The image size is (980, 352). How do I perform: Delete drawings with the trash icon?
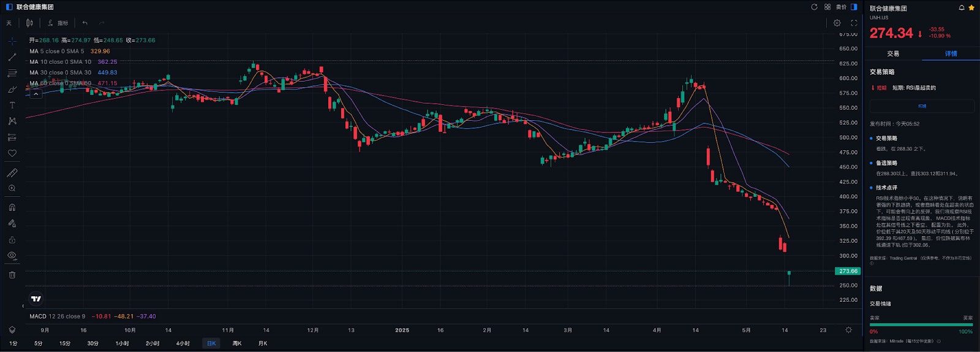[12, 275]
